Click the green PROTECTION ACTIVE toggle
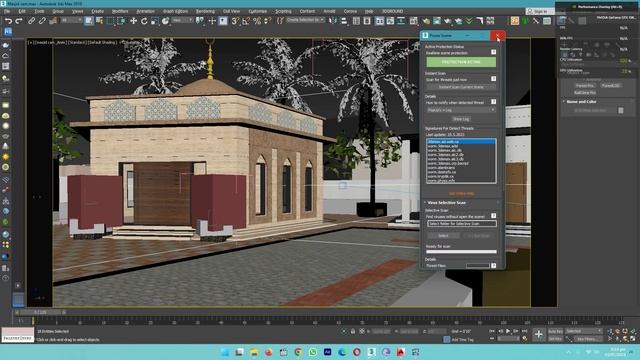 coord(461,62)
